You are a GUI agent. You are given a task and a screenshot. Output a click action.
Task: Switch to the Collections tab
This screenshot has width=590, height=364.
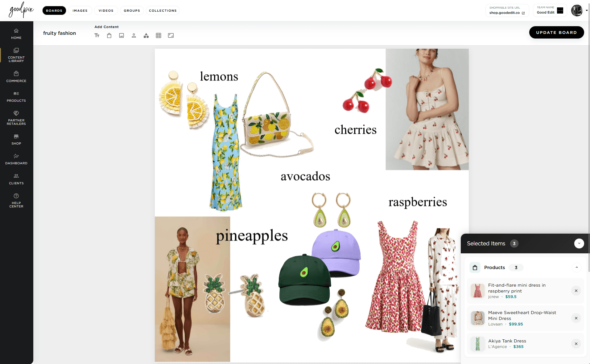click(163, 10)
